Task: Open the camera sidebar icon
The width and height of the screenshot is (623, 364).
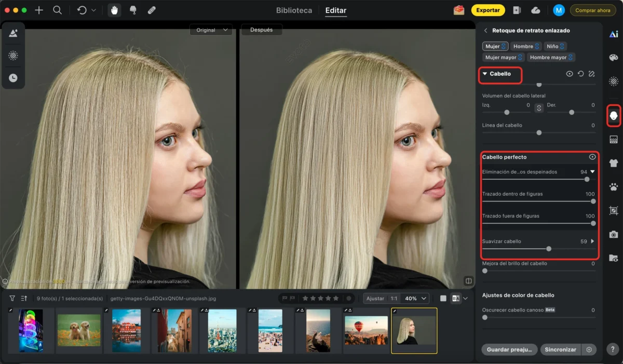Action: (x=613, y=234)
